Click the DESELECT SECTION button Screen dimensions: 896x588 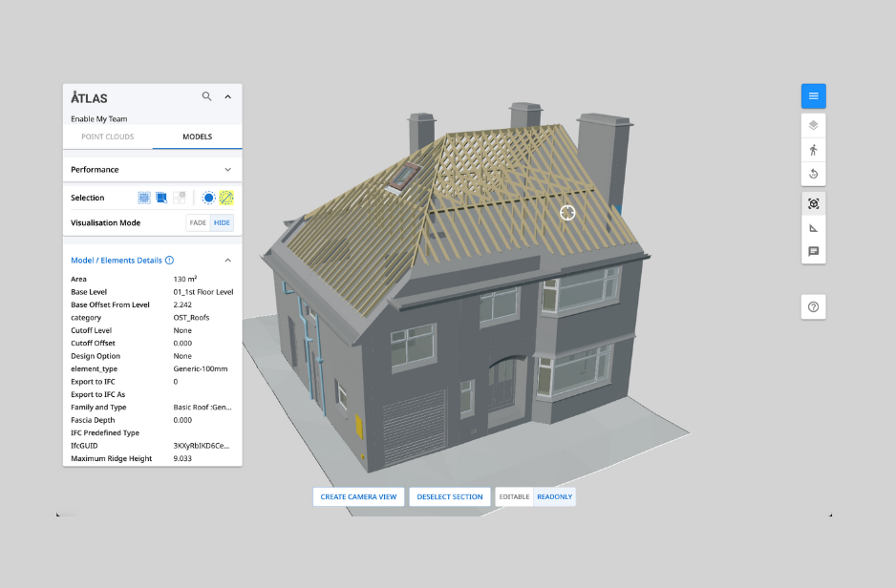tap(450, 496)
